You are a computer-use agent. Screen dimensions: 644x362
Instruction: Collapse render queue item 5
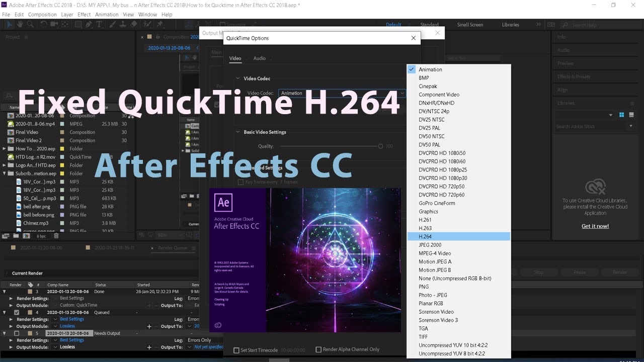[x=5, y=333]
